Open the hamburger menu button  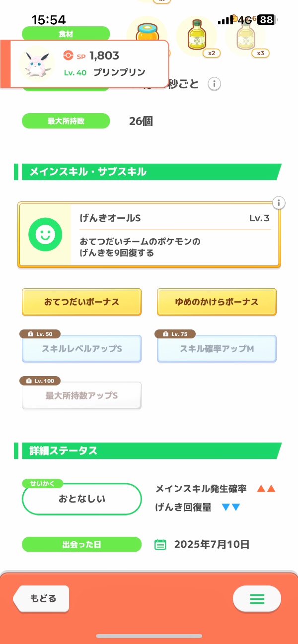click(x=257, y=599)
